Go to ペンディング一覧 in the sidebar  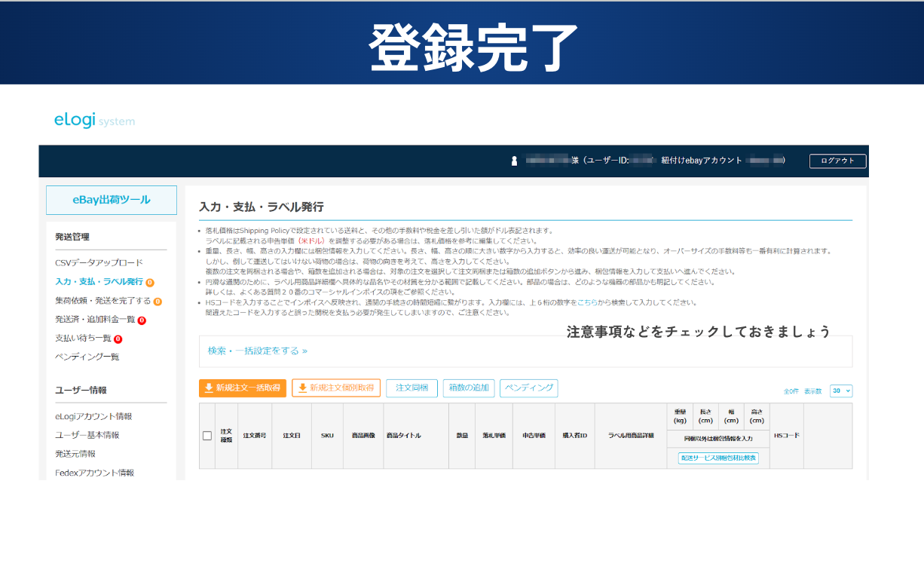coord(87,357)
